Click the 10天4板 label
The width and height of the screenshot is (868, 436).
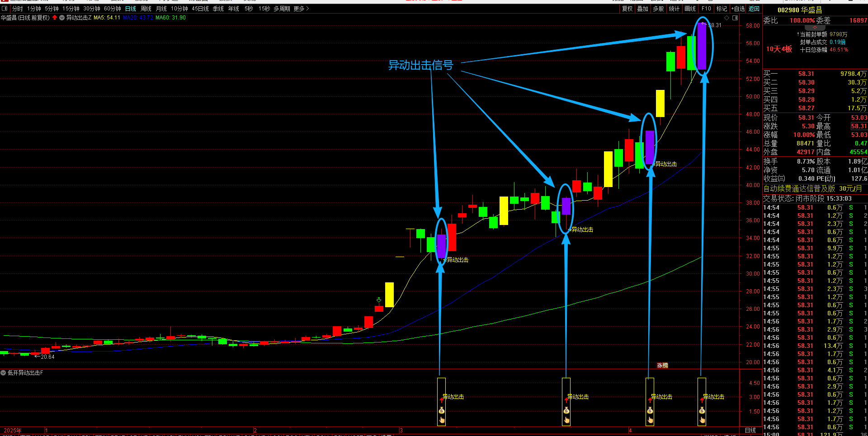779,49
